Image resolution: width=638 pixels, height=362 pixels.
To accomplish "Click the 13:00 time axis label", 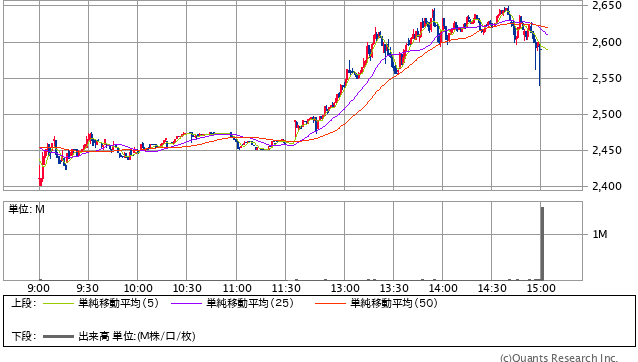I will click(x=345, y=288).
